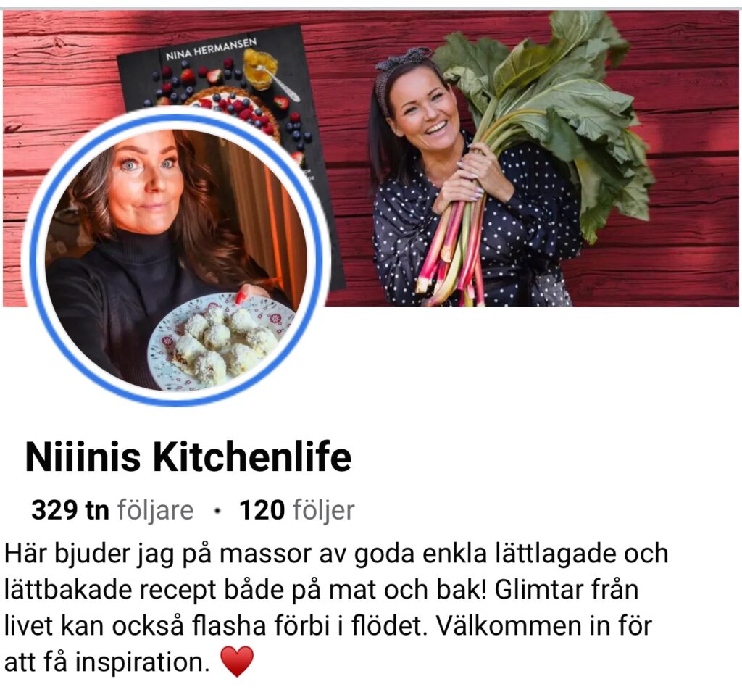
Task: Click the NINA HERMANSEN text on the book
Action: 211,49
